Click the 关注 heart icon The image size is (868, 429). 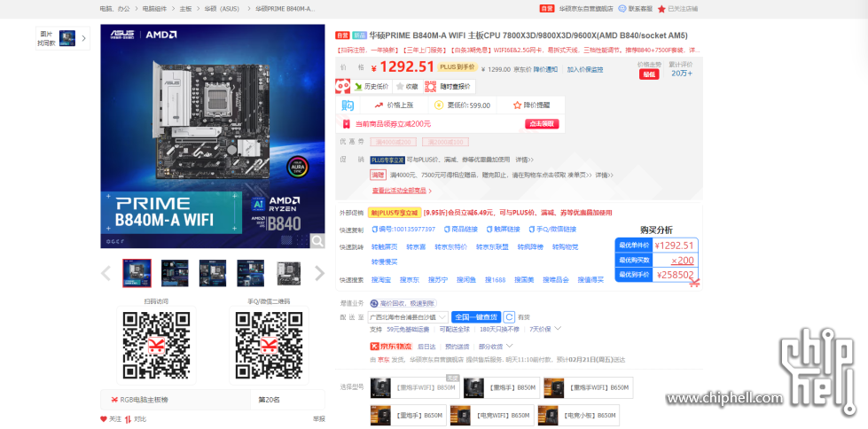coord(104,419)
